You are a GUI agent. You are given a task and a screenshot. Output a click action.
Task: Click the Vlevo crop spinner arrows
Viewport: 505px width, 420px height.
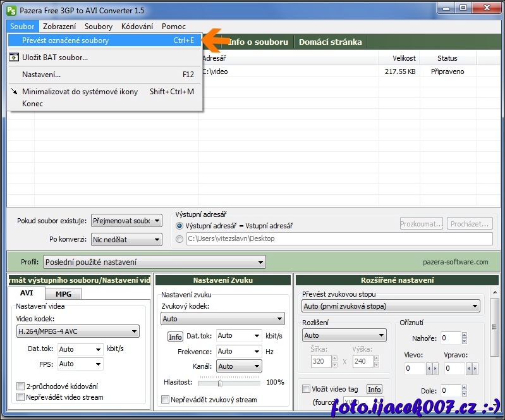click(432, 368)
